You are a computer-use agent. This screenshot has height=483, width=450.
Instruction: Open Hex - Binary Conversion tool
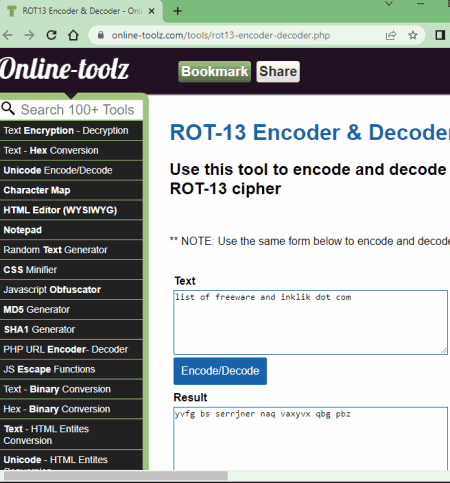point(71,409)
